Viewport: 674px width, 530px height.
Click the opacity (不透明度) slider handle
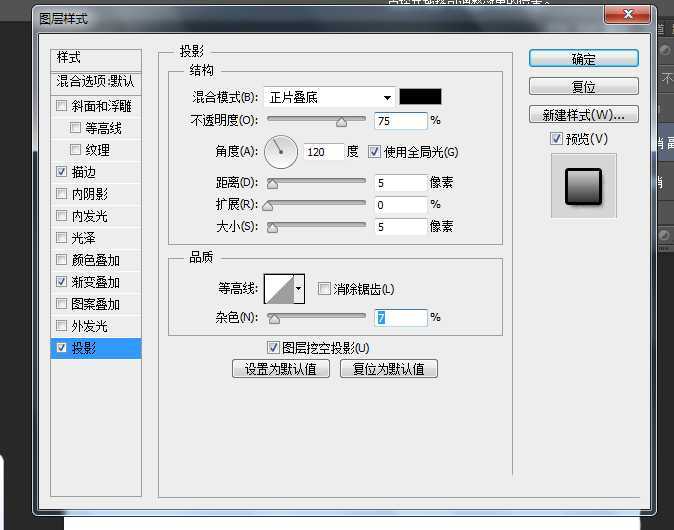click(341, 122)
